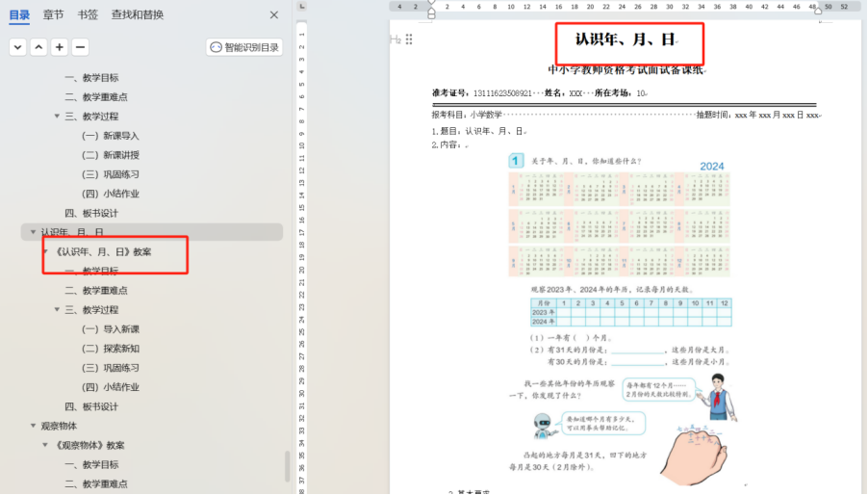868x495 pixels.
Task: Select (一) 新课导入 in outline
Action: click(x=110, y=136)
